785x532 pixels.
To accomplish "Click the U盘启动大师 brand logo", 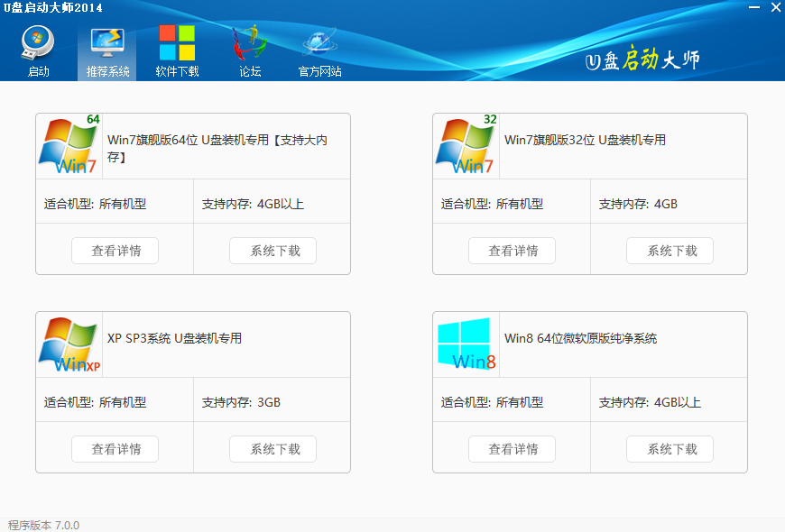I will (642, 59).
